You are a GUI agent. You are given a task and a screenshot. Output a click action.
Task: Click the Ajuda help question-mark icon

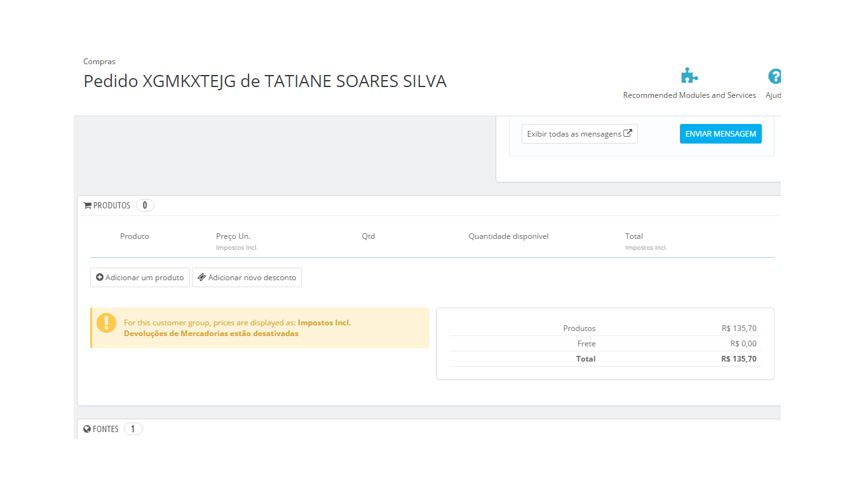click(775, 76)
